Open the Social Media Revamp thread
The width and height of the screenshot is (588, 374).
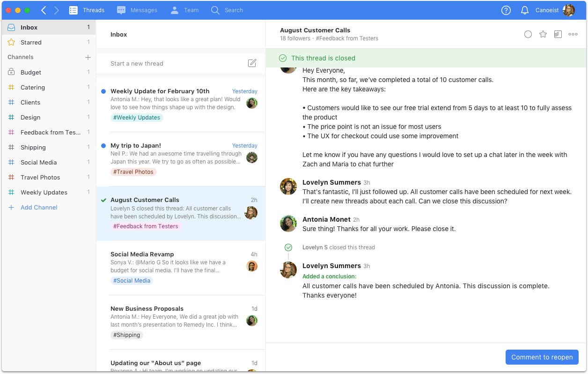(x=181, y=268)
